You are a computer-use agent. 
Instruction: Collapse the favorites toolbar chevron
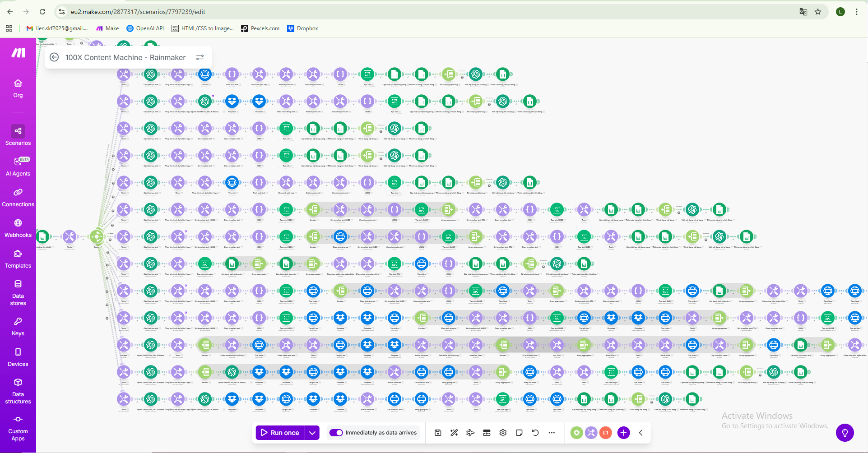tap(641, 433)
